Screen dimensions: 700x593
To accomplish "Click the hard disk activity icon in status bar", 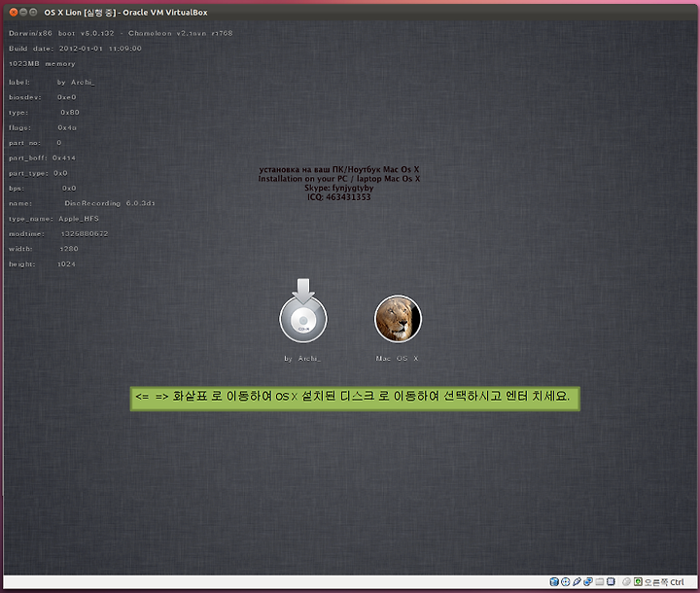I will tap(554, 582).
